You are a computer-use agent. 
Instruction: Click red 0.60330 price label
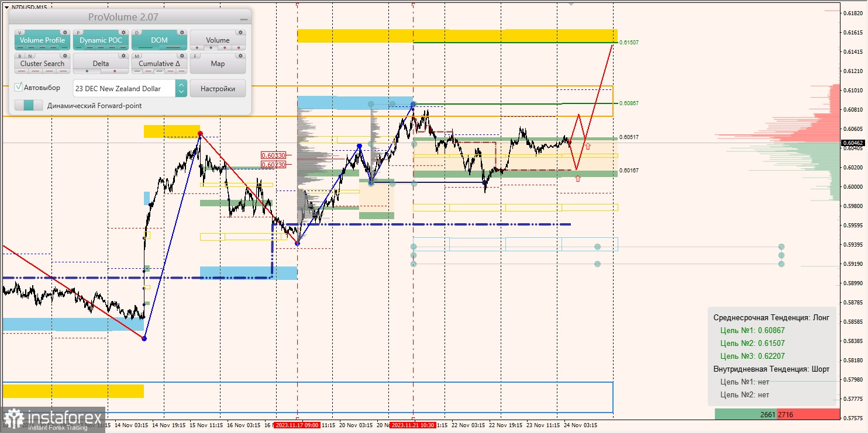coord(273,155)
